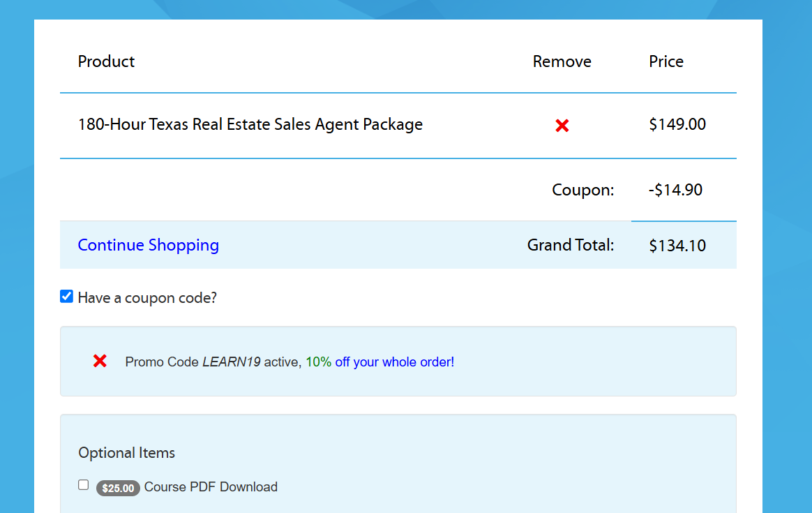812x513 pixels.
Task: Click the 10% off your whole order text
Action: (379, 362)
